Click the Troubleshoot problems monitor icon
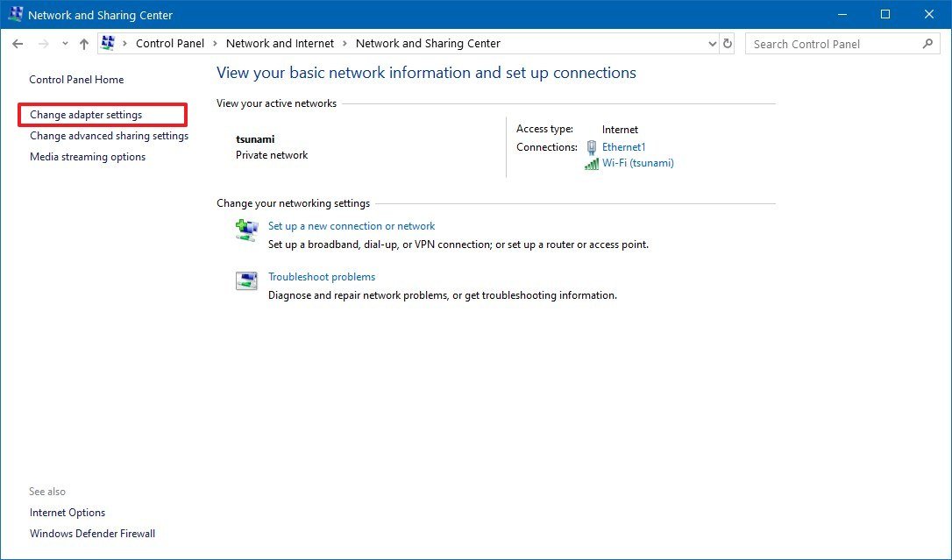The image size is (952, 560). click(x=246, y=280)
